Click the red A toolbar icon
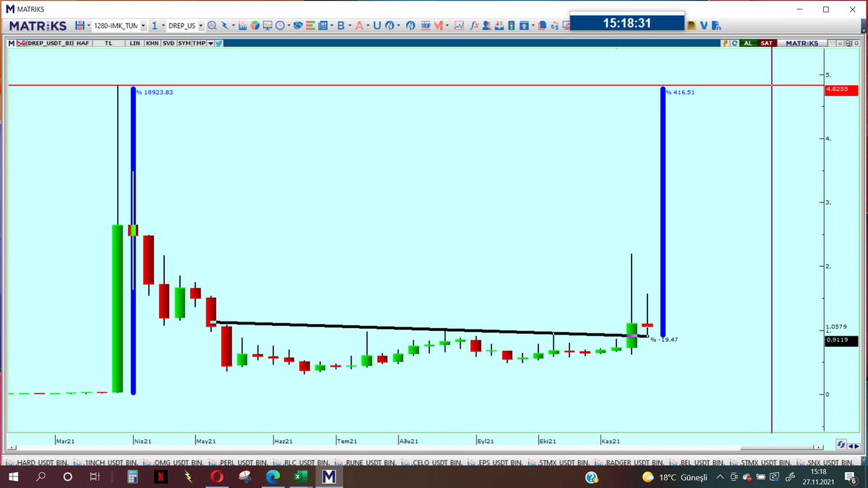Viewport: 868px width, 488px height. click(x=359, y=25)
